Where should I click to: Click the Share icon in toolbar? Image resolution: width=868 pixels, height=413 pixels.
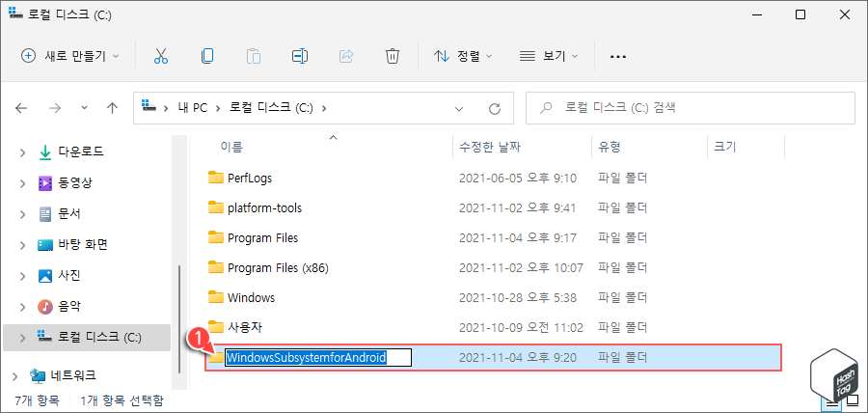coord(346,56)
